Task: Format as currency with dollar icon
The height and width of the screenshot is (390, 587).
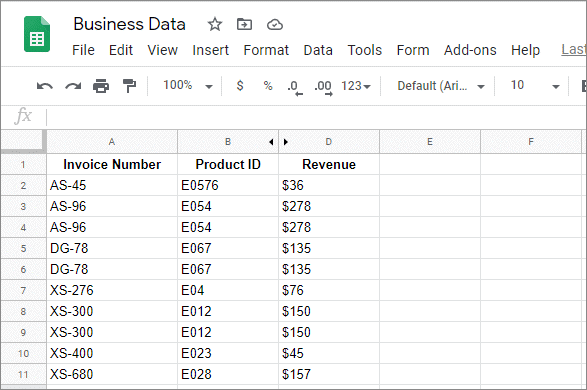Action: pos(240,86)
